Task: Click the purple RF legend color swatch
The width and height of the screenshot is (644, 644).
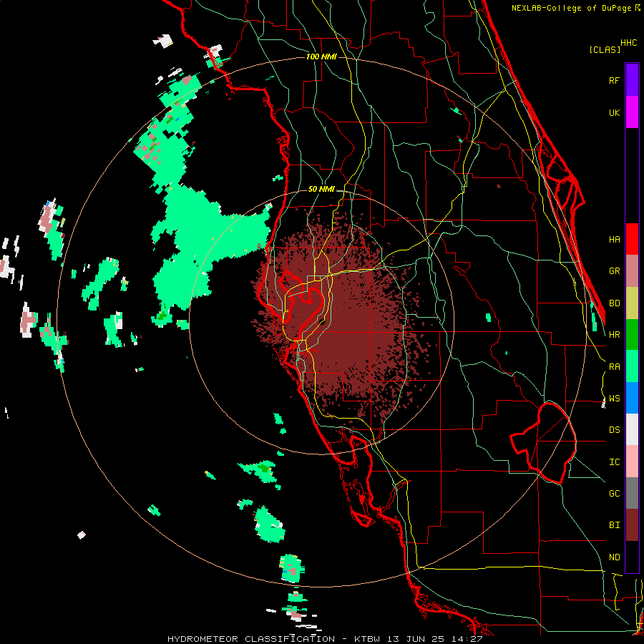Action: pyautogui.click(x=632, y=80)
